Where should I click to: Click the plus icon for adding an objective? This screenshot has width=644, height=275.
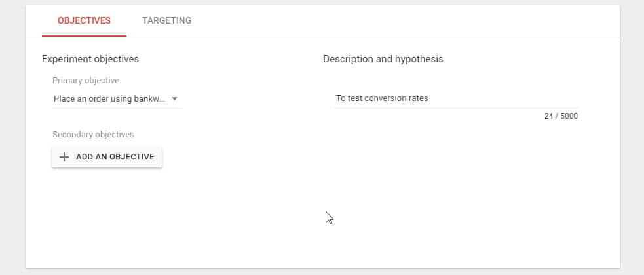tap(64, 157)
